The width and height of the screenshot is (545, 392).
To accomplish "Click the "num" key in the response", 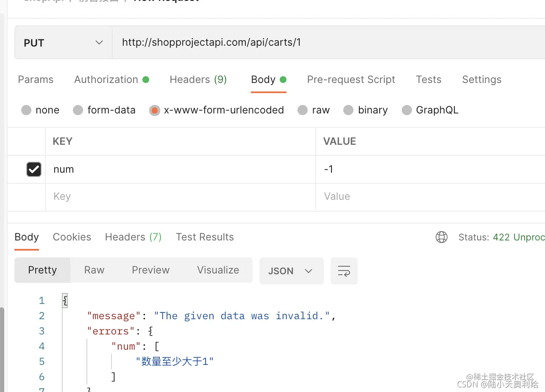I will (126, 346).
